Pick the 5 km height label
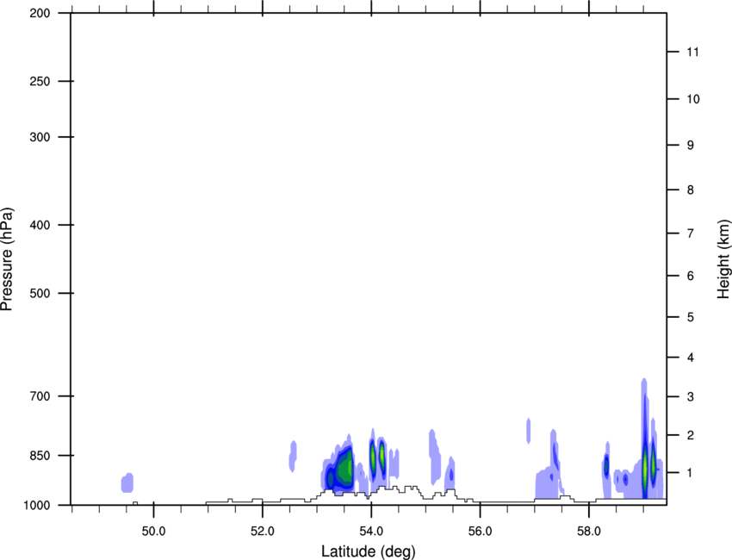The height and width of the screenshot is (560, 732). pos(691,317)
